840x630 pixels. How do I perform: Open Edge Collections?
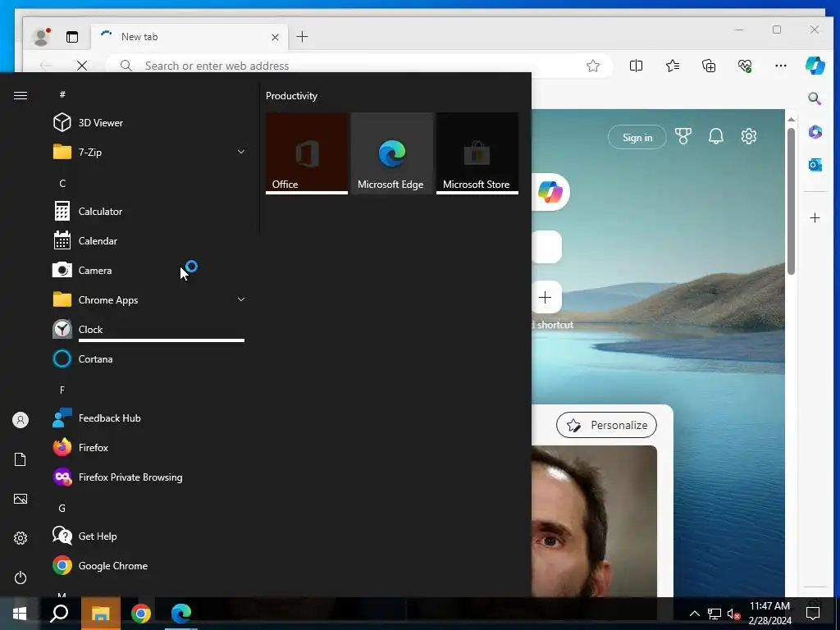coord(709,66)
